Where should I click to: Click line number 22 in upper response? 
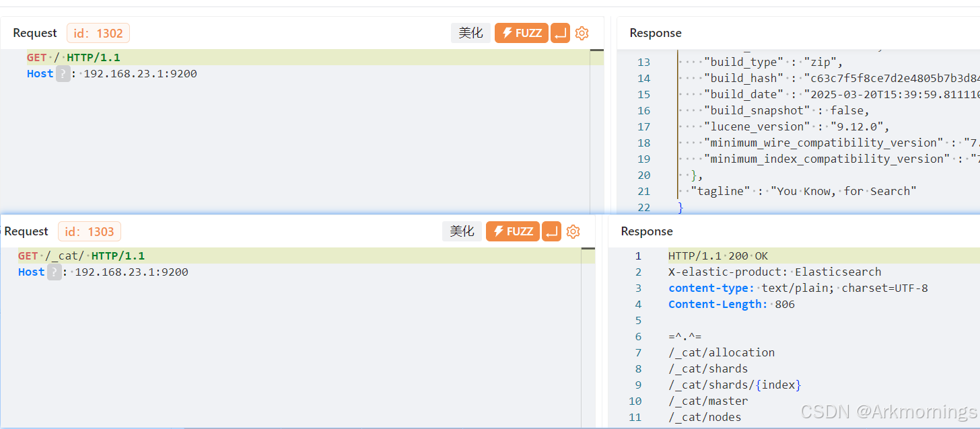[643, 207]
